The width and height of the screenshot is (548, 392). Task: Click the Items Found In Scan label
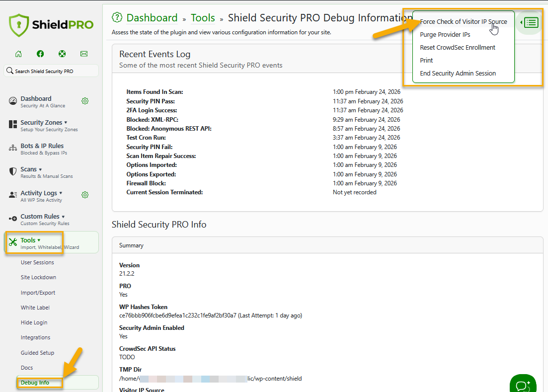[x=155, y=92]
